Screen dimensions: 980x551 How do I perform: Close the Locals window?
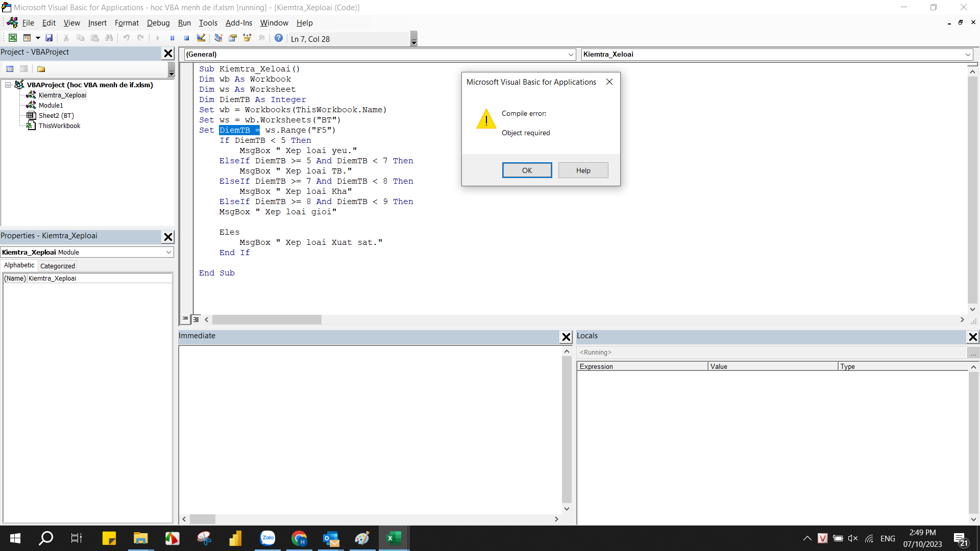tap(973, 337)
